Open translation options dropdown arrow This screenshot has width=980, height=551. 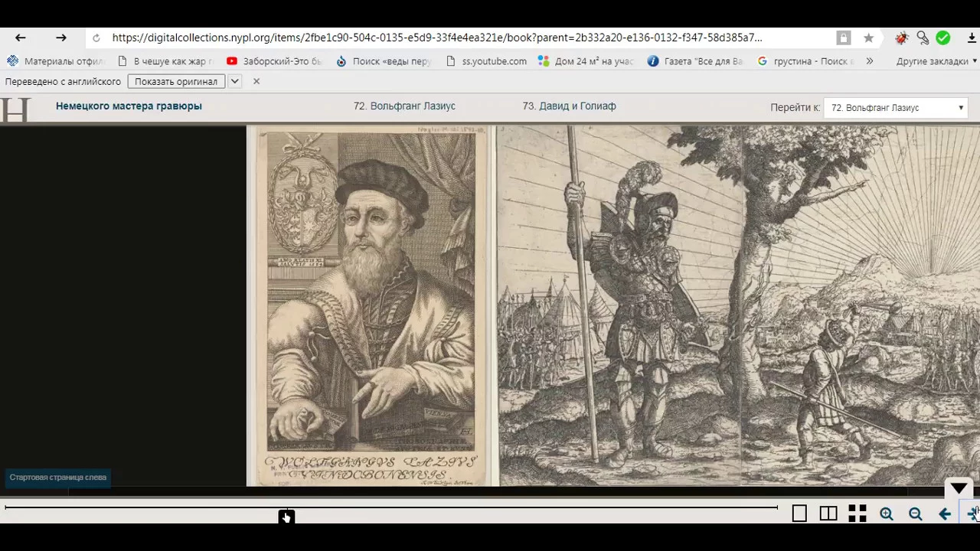pyautogui.click(x=235, y=81)
